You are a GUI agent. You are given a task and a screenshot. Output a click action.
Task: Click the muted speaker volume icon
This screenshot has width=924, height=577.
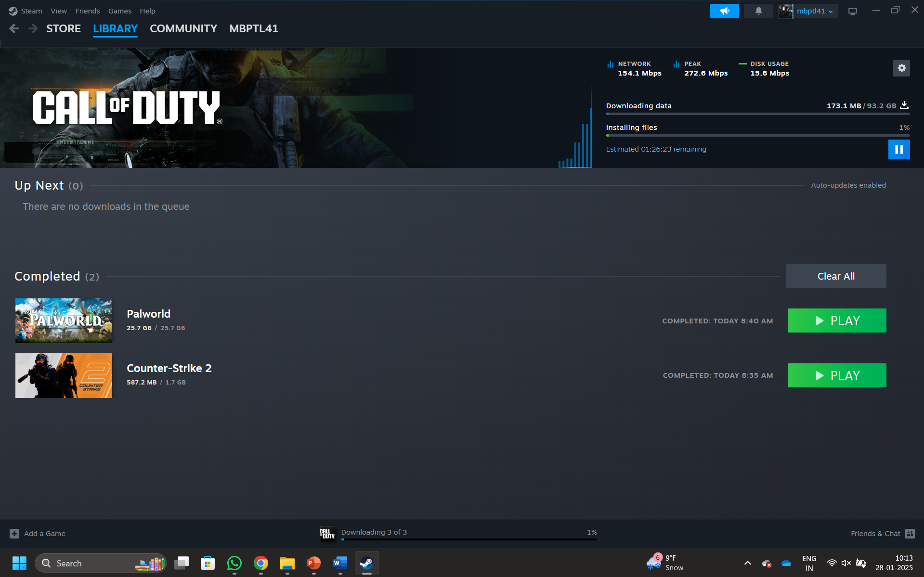pyautogui.click(x=846, y=563)
